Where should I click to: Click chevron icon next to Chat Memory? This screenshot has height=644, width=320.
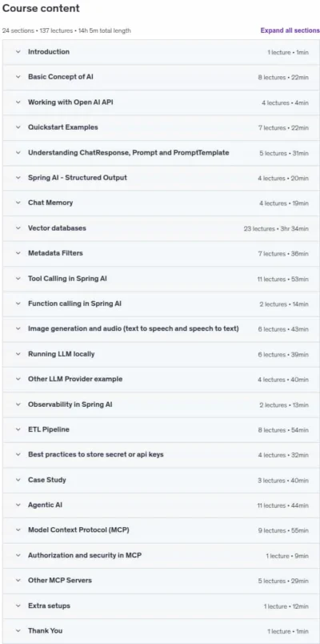pyautogui.click(x=18, y=203)
